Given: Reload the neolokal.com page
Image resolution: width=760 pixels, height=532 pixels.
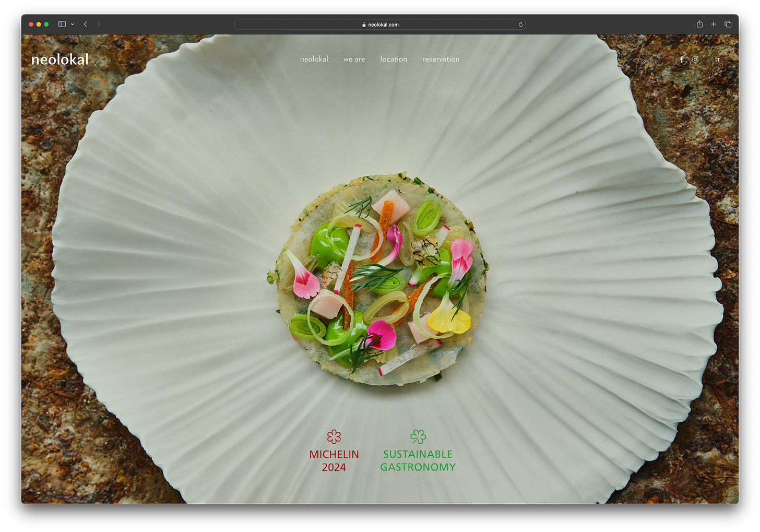Looking at the screenshot, I should (x=520, y=25).
